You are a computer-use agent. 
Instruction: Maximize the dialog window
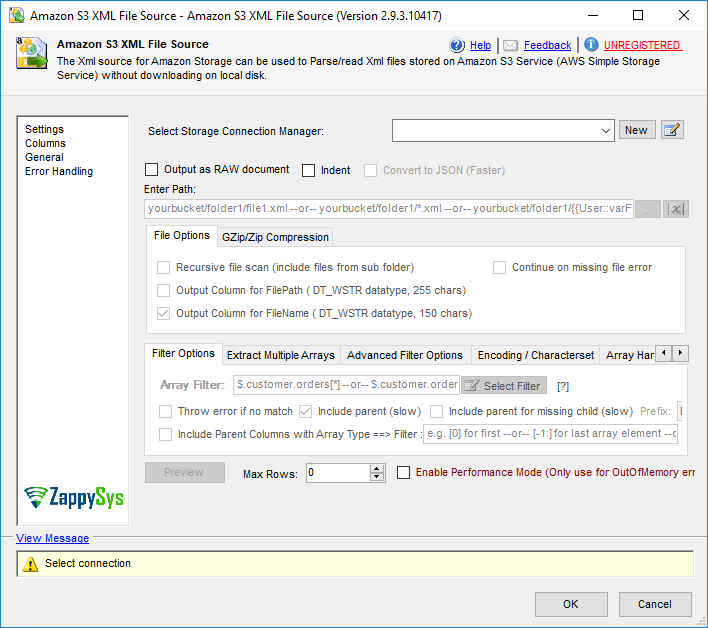638,15
